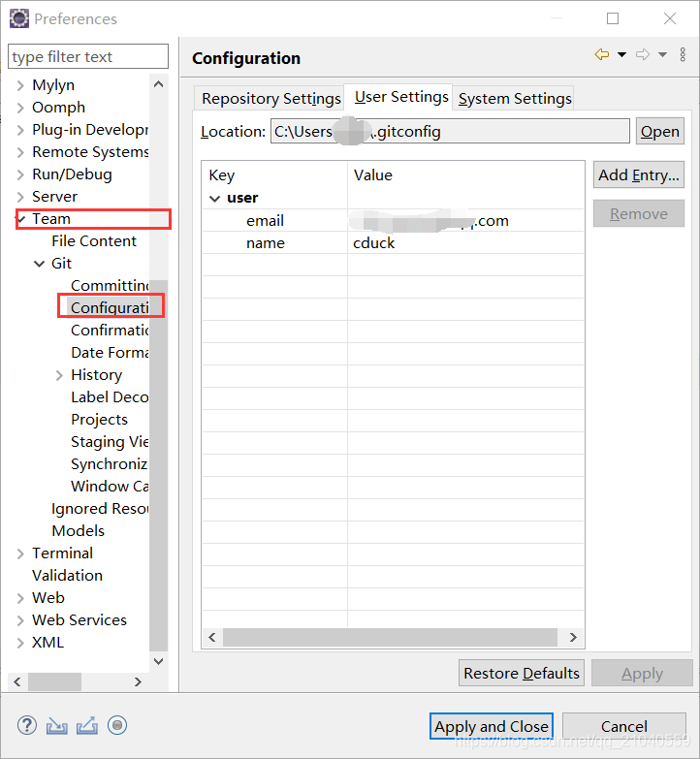Click Apply and Close button
This screenshot has height=759, width=700.
point(492,726)
